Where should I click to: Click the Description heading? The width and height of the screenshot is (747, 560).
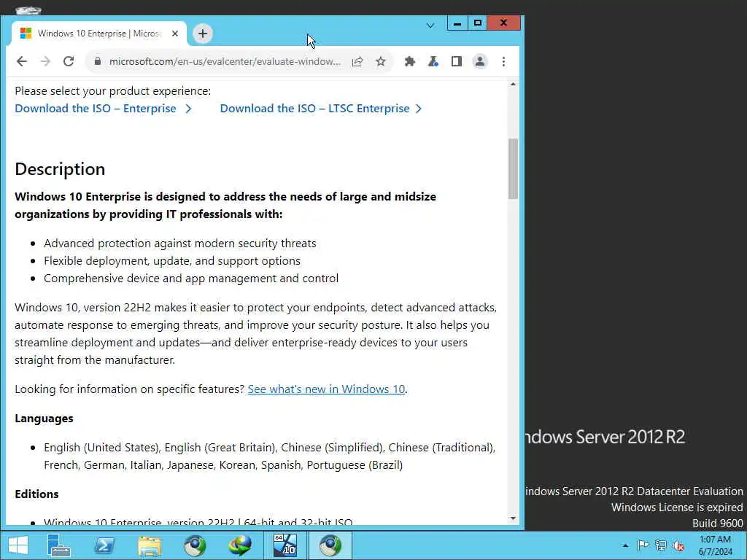tap(60, 169)
